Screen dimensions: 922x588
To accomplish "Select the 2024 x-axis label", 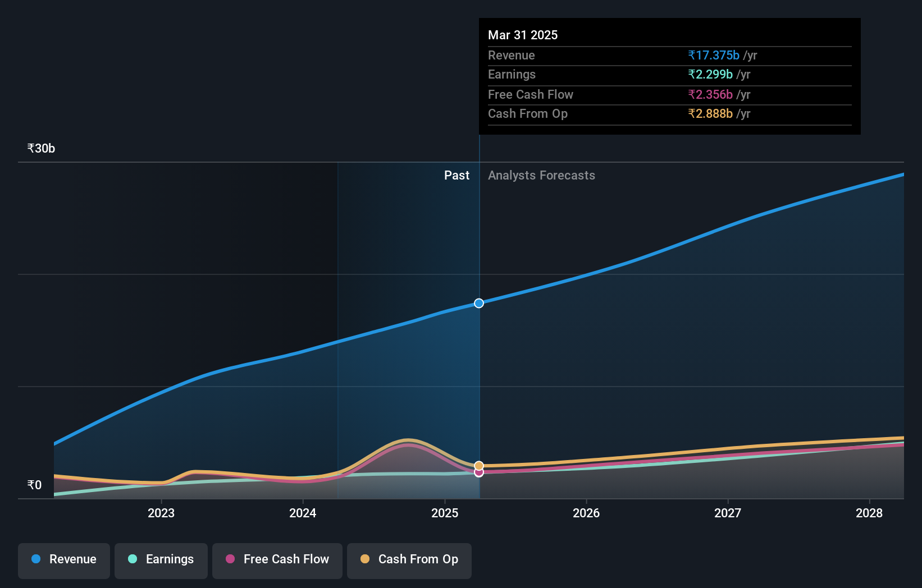I will point(303,513).
